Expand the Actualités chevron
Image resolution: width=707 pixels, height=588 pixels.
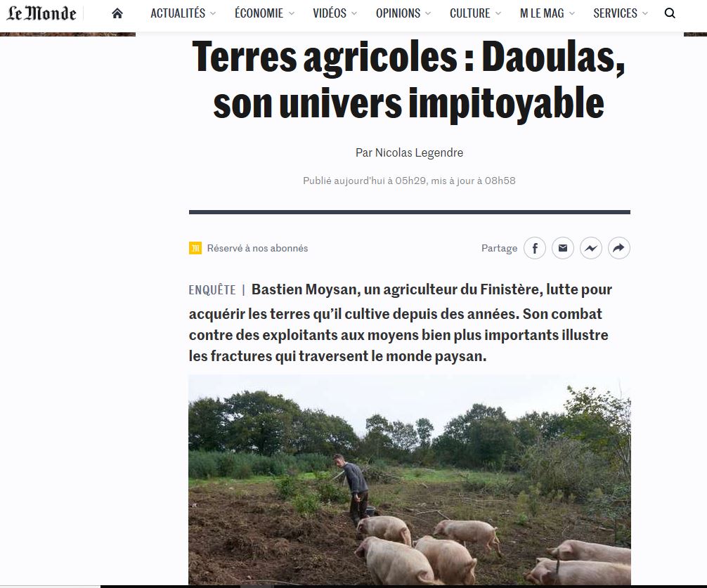tap(213, 13)
